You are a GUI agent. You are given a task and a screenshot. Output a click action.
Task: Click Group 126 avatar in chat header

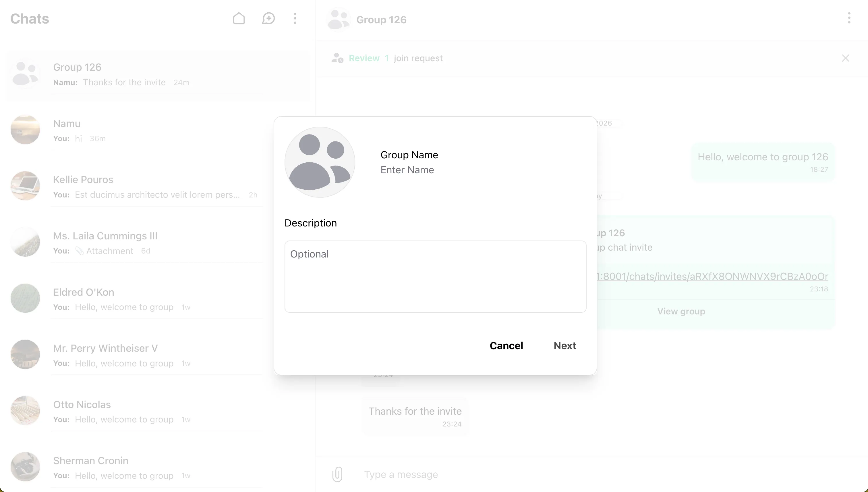point(338,20)
